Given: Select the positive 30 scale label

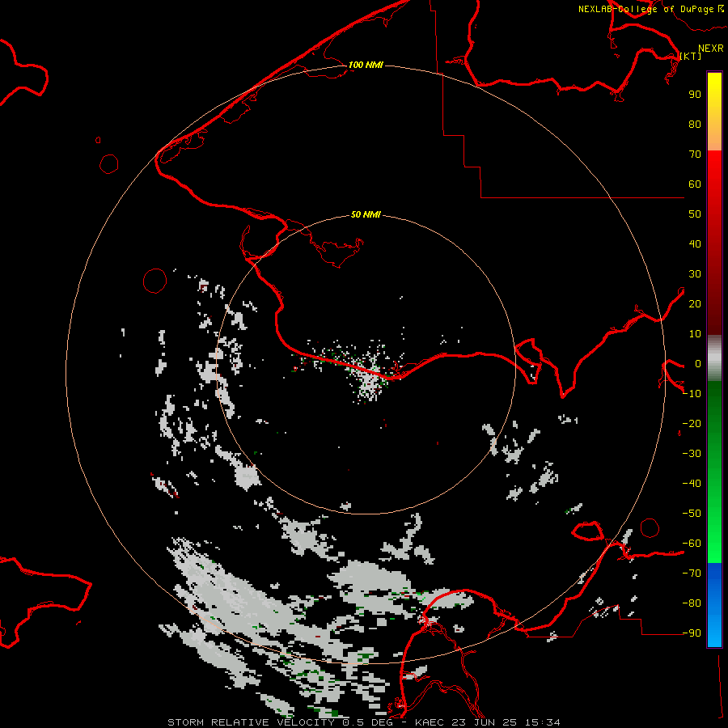Looking at the screenshot, I should point(695,274).
